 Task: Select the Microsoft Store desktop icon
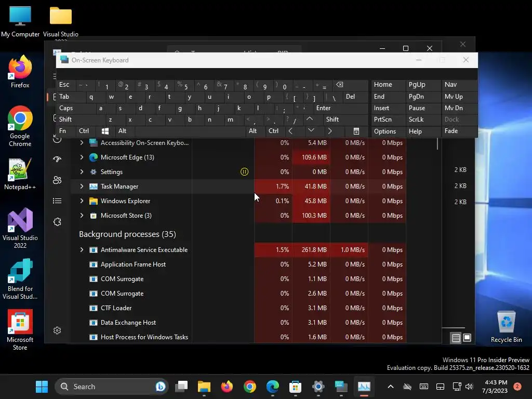pos(20,330)
